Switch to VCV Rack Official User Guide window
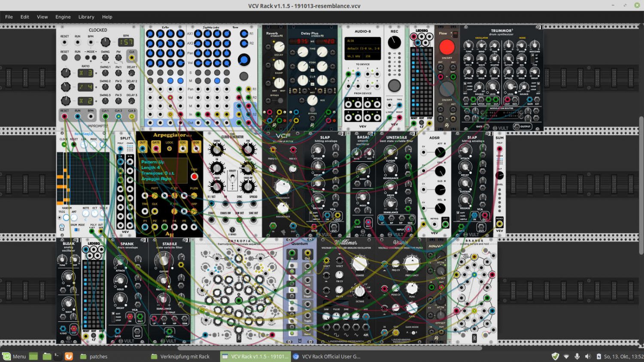Image resolution: width=644 pixels, height=362 pixels. coord(327,356)
